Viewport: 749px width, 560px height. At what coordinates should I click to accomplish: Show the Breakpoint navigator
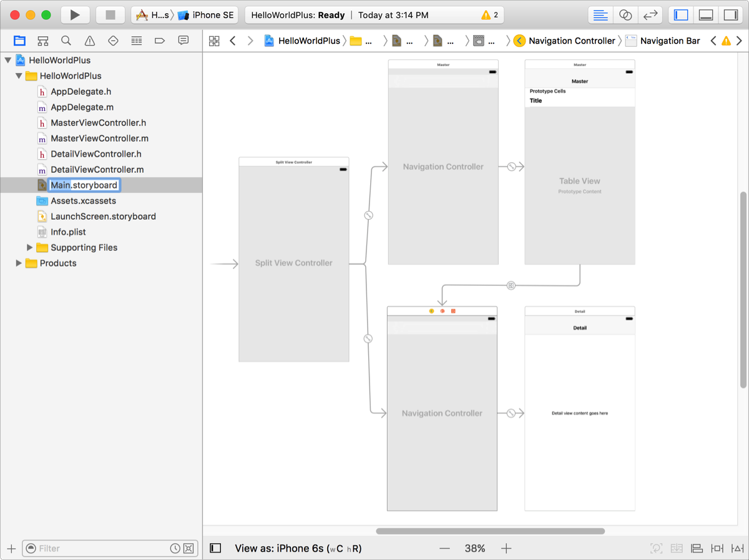pos(160,41)
